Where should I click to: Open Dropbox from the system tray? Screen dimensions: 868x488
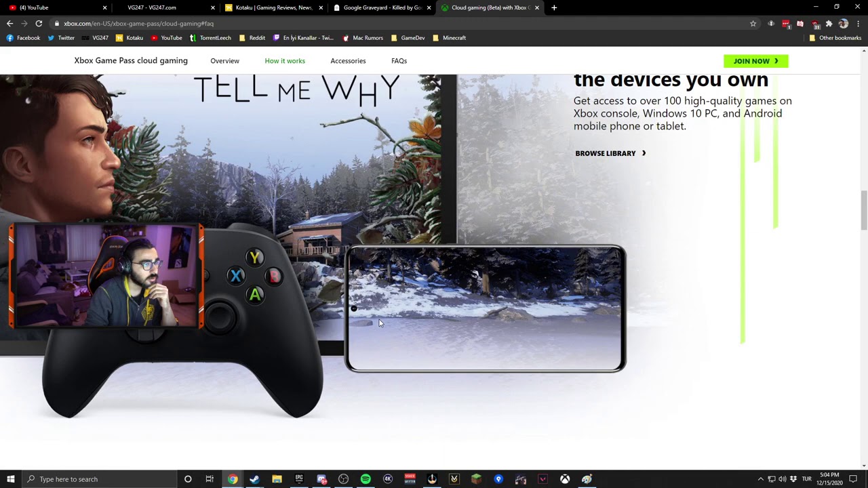[793, 479]
